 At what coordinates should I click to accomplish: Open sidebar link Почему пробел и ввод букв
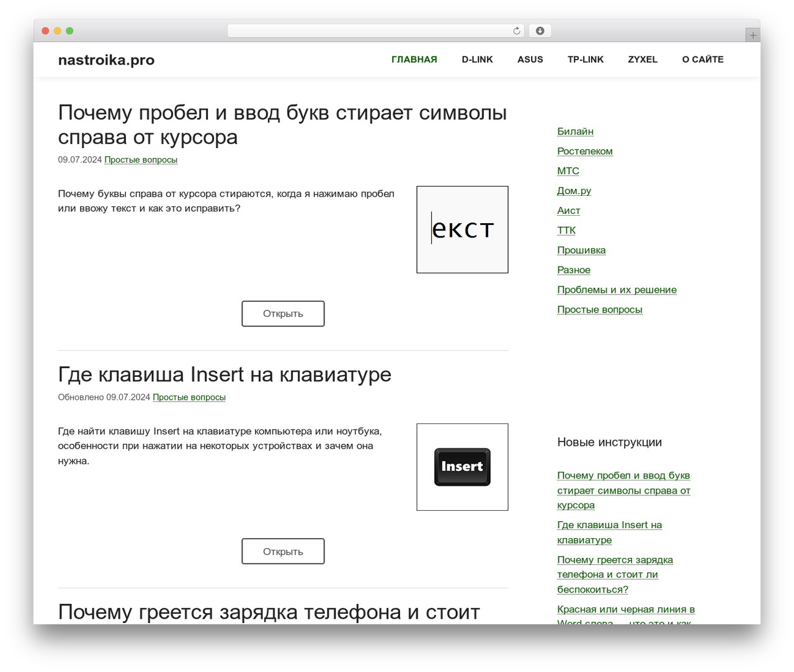(x=623, y=490)
